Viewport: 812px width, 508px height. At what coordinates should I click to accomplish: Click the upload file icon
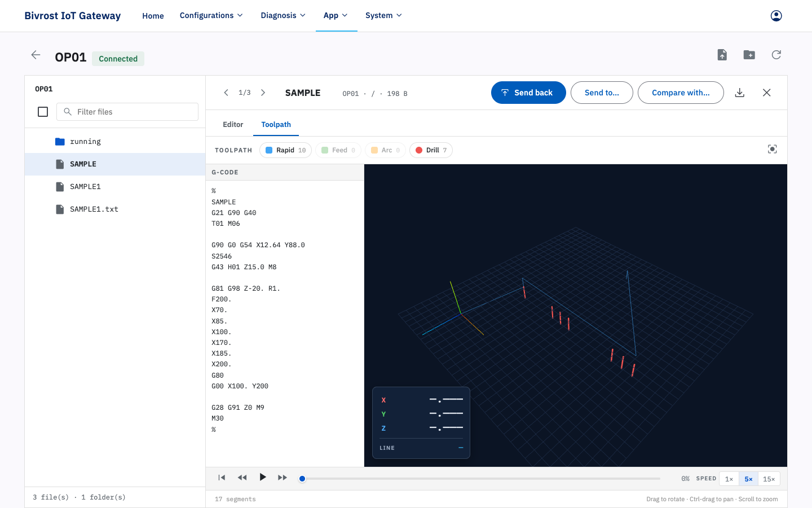point(722,55)
